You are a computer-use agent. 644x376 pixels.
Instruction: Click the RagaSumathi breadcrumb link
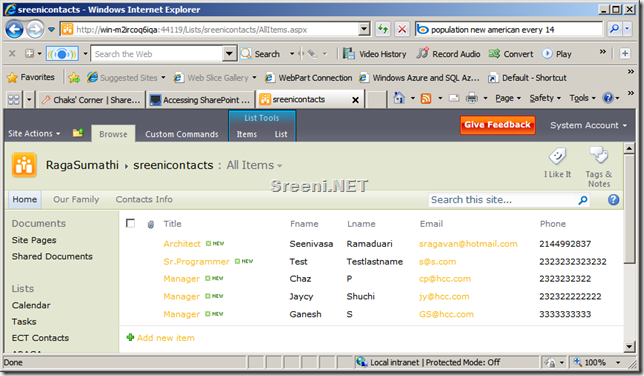tap(82, 165)
